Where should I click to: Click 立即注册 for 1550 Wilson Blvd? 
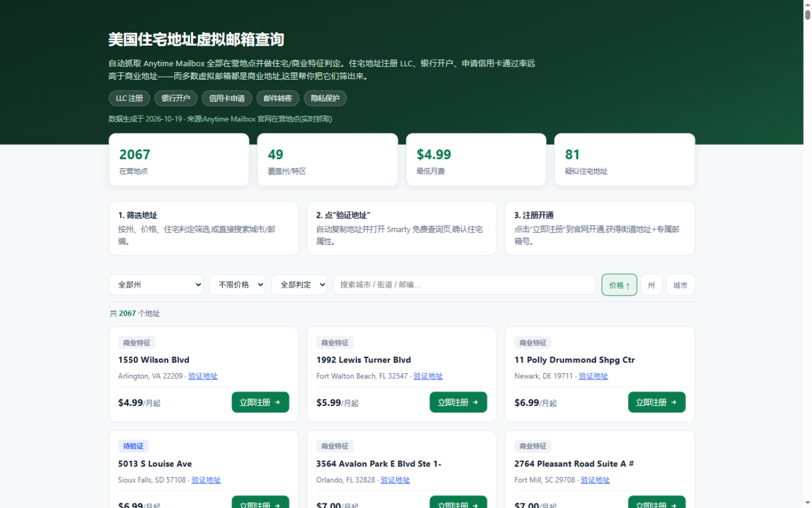coord(261,402)
